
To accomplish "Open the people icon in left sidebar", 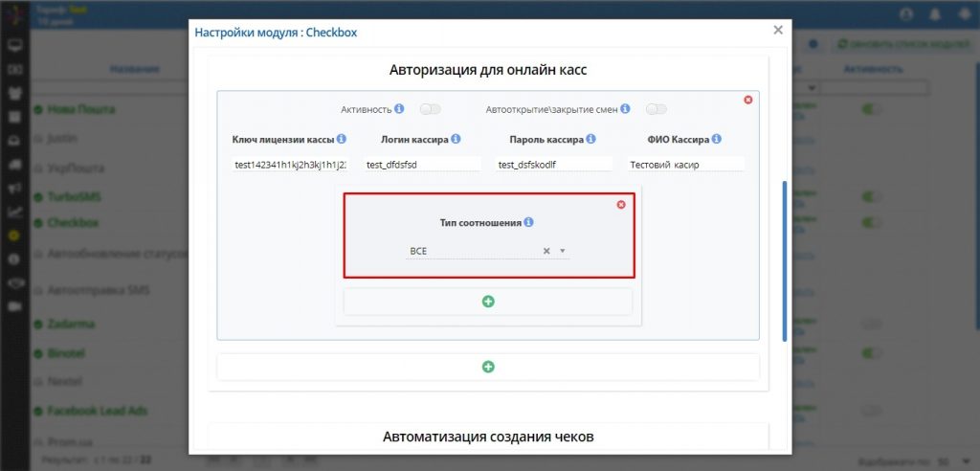I will pos(15,93).
